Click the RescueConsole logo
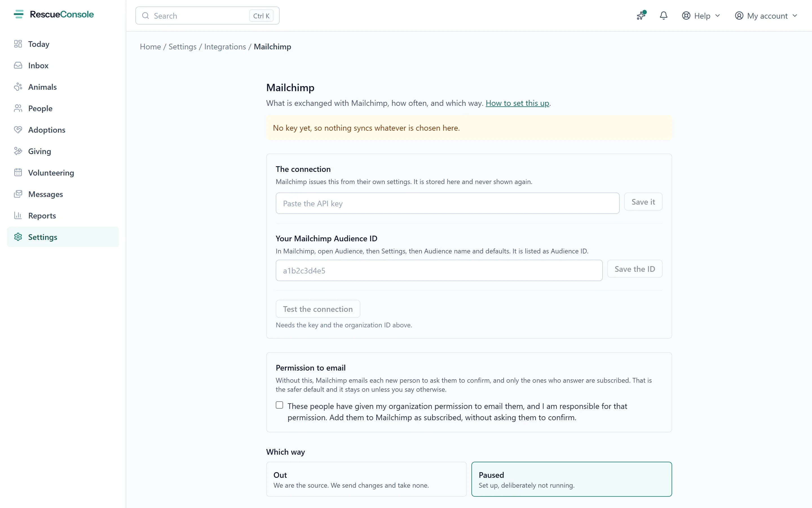Viewport: 812px width, 508px height. [54, 14]
